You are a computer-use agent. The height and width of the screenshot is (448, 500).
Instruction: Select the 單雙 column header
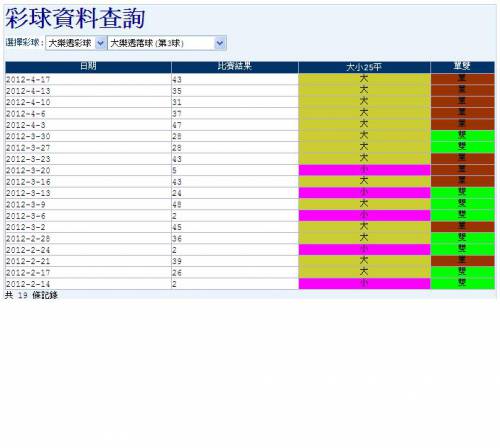462,67
